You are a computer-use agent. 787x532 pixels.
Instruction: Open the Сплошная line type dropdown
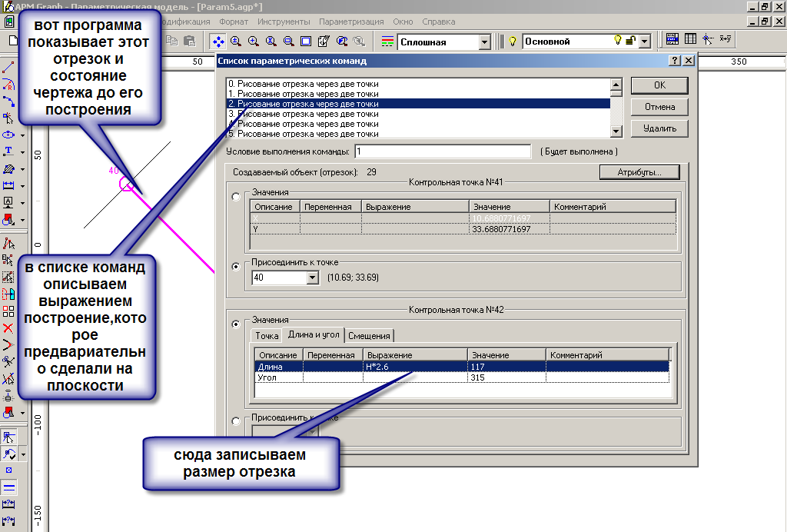(484, 42)
